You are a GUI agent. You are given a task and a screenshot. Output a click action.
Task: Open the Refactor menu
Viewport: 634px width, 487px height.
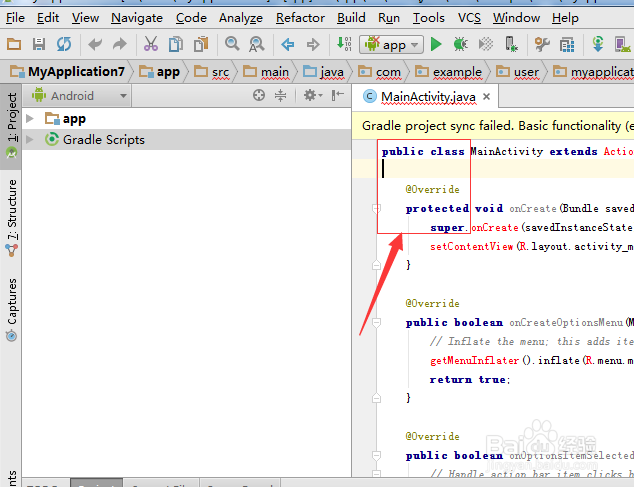(300, 18)
